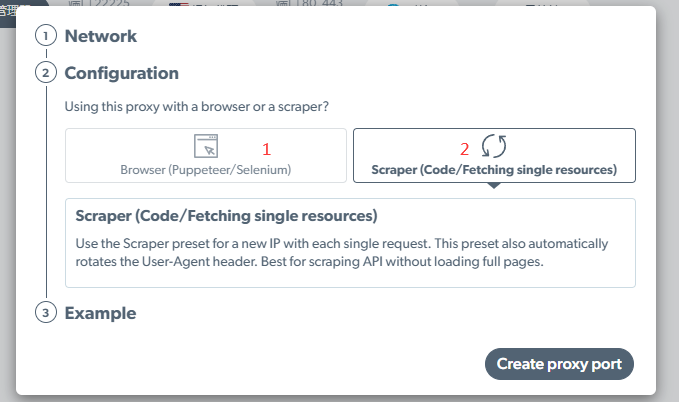Screen dimensions: 679x402
Task: Select the Browser (Puppeteer/Selenium) preset label
Action: pos(206,169)
